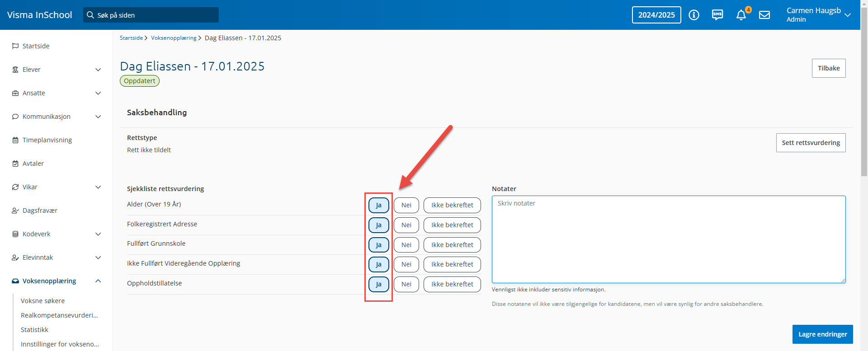Open Statistikk submenu item
Image resolution: width=868 pixels, height=351 pixels.
tap(34, 330)
